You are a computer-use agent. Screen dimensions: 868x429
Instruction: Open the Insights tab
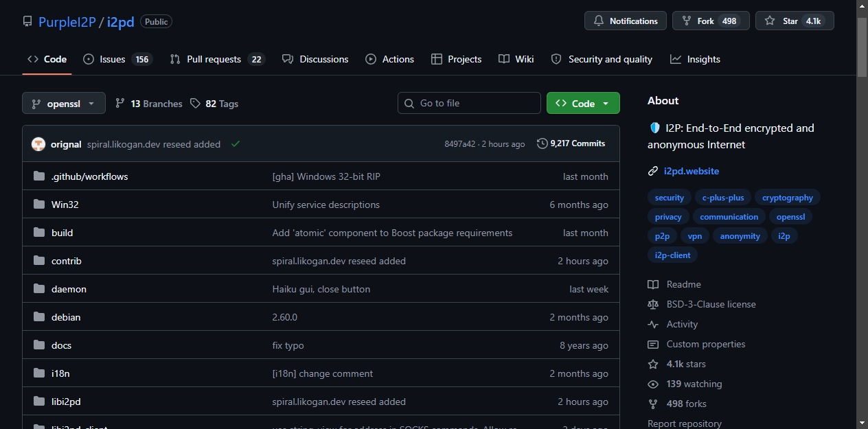point(695,59)
